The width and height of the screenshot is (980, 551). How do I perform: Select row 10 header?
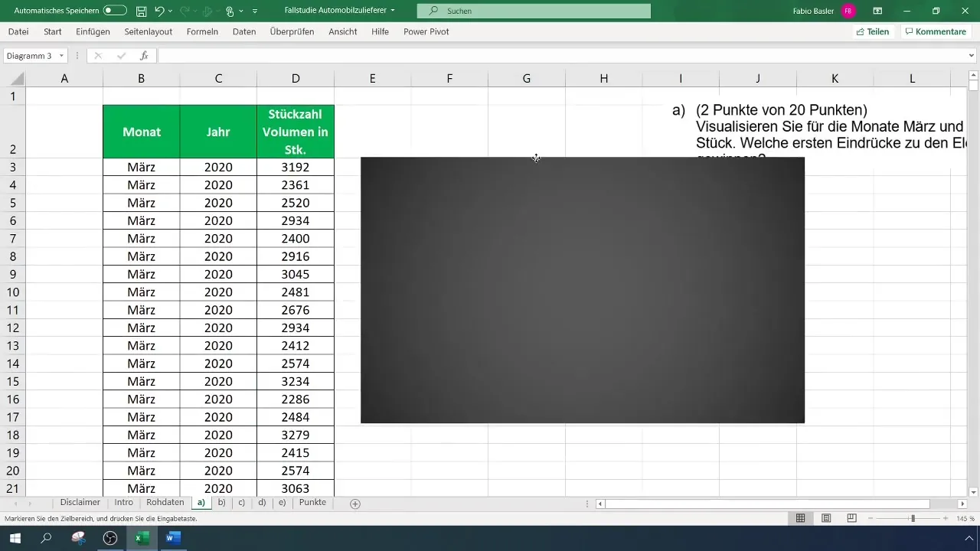pyautogui.click(x=14, y=292)
